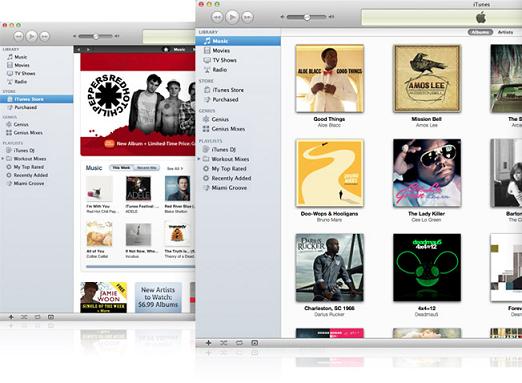Toggle the repeat icon in the front window's bottom bar
This screenshot has height=383, width=522.
coord(239,343)
